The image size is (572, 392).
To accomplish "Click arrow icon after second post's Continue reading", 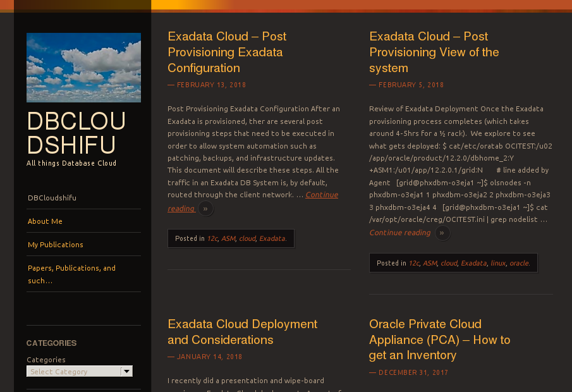I will pos(442,233).
